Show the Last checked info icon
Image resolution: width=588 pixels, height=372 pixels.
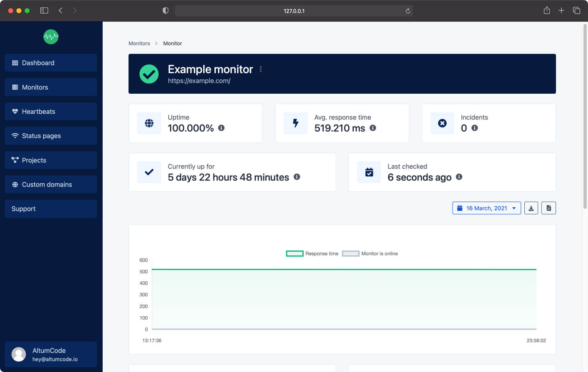[x=459, y=177]
